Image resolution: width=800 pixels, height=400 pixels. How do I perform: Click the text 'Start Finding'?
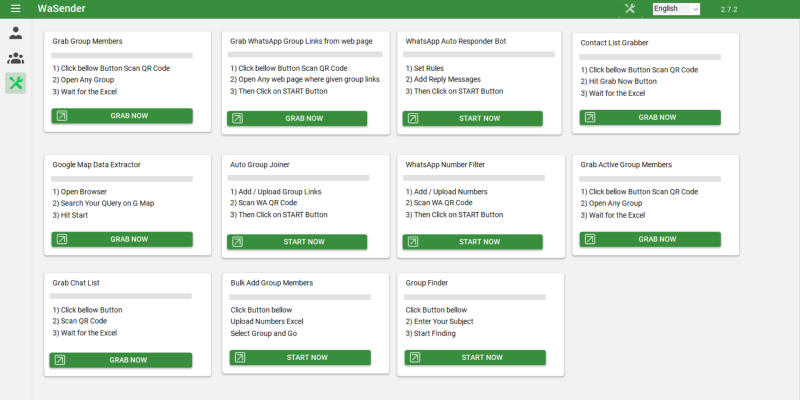(435, 334)
